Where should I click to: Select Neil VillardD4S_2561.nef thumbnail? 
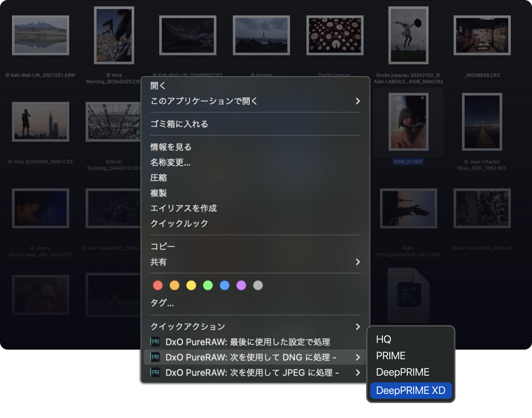482,209
